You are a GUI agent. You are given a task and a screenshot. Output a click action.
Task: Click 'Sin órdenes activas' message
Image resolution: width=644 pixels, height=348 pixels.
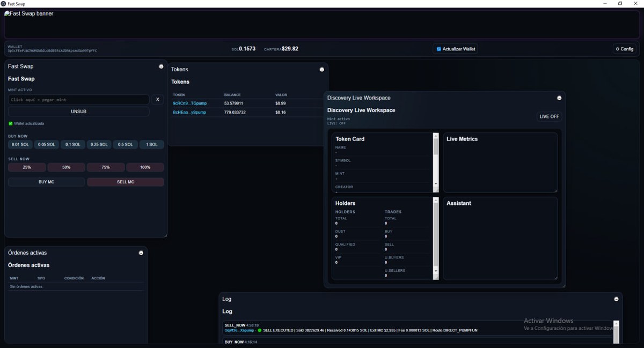[26, 286]
